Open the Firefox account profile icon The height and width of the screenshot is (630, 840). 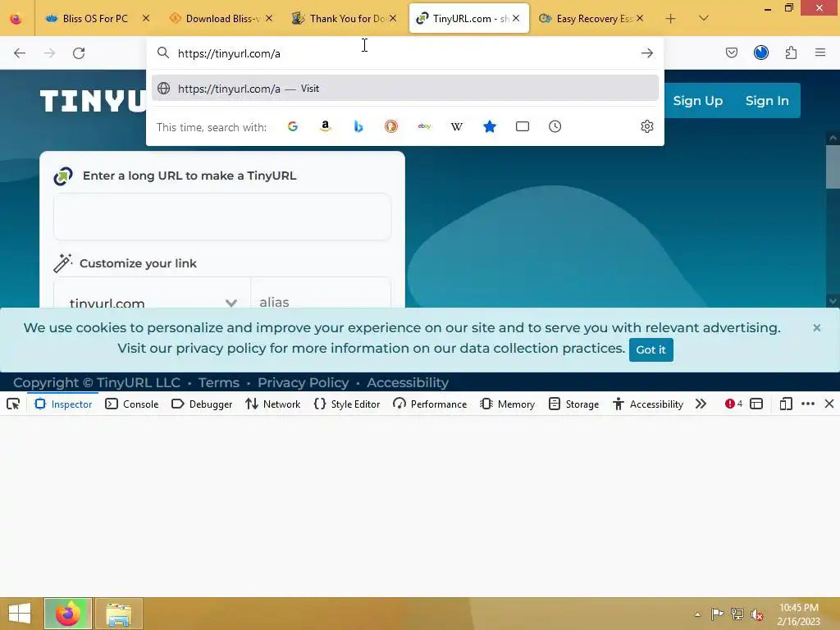(761, 52)
